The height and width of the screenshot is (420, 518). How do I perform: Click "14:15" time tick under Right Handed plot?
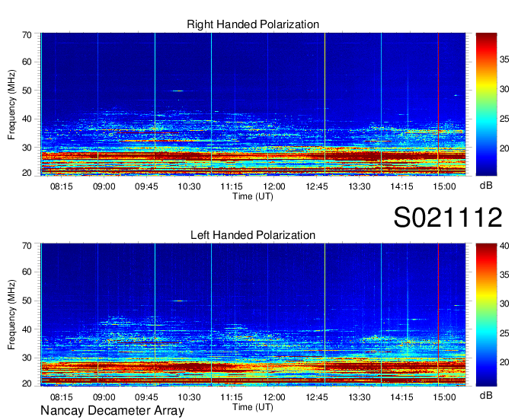[x=401, y=186]
